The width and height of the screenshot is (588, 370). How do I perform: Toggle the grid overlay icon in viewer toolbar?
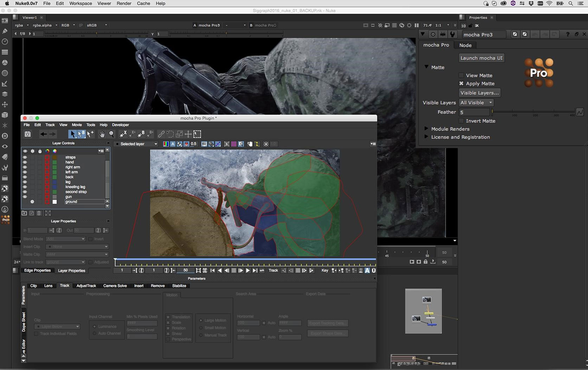(234, 144)
